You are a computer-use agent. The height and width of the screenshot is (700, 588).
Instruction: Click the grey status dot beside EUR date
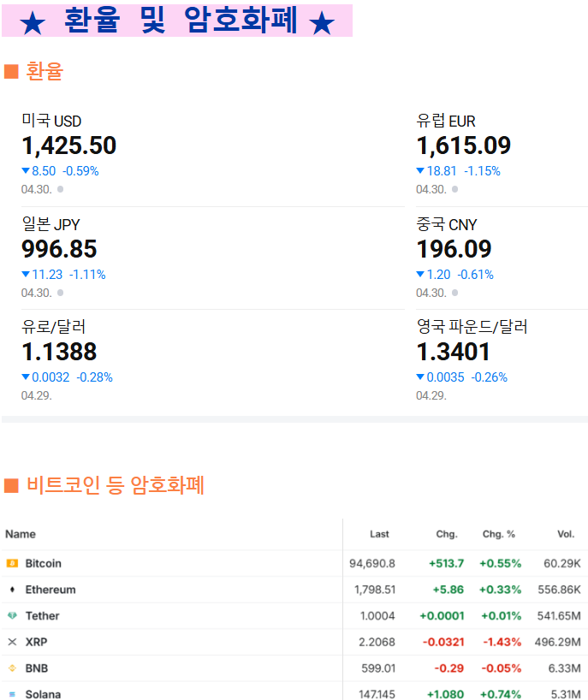click(x=455, y=189)
